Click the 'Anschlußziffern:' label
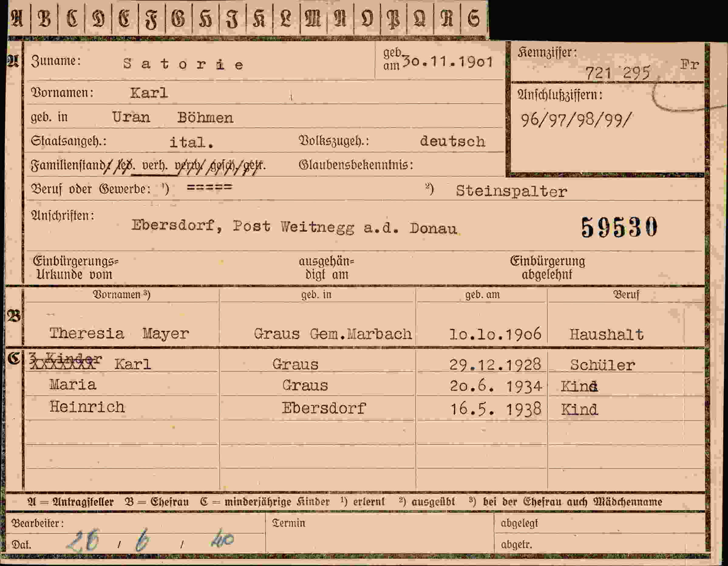 click(x=560, y=95)
